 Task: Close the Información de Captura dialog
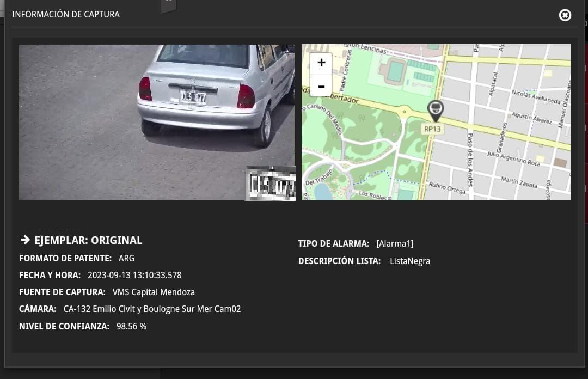click(x=565, y=15)
